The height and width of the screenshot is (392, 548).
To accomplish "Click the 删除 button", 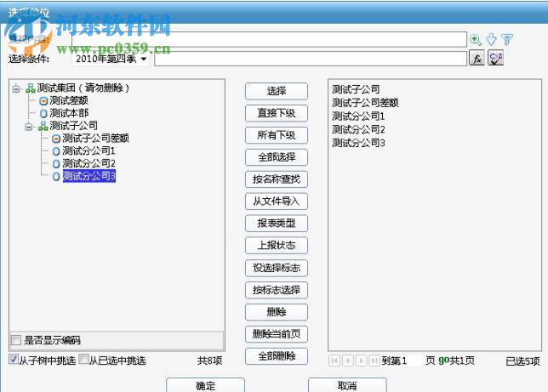I will click(277, 312).
